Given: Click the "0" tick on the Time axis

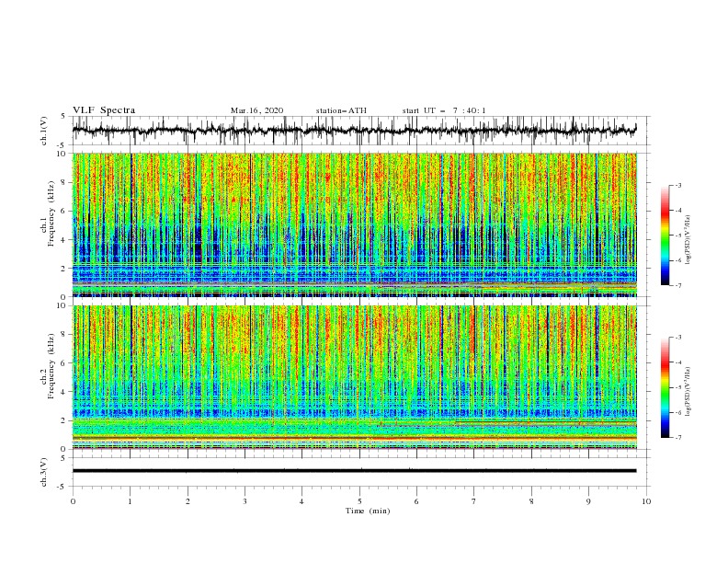Looking at the screenshot, I should [x=73, y=501].
